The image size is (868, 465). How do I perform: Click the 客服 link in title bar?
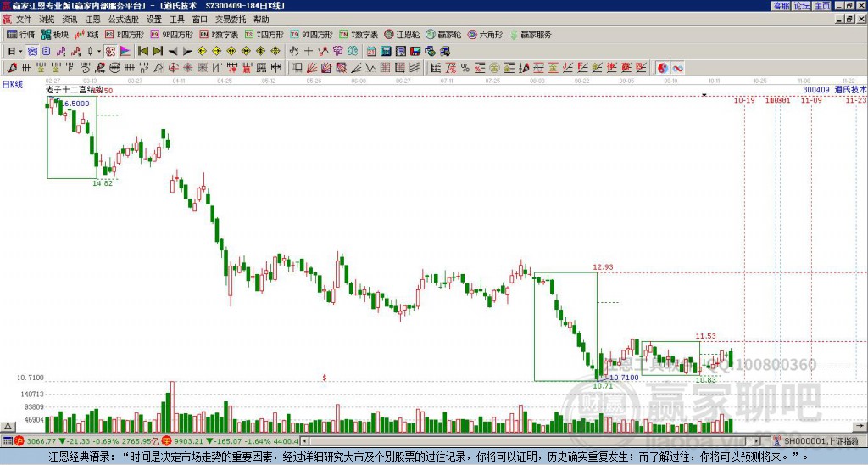point(781,6)
